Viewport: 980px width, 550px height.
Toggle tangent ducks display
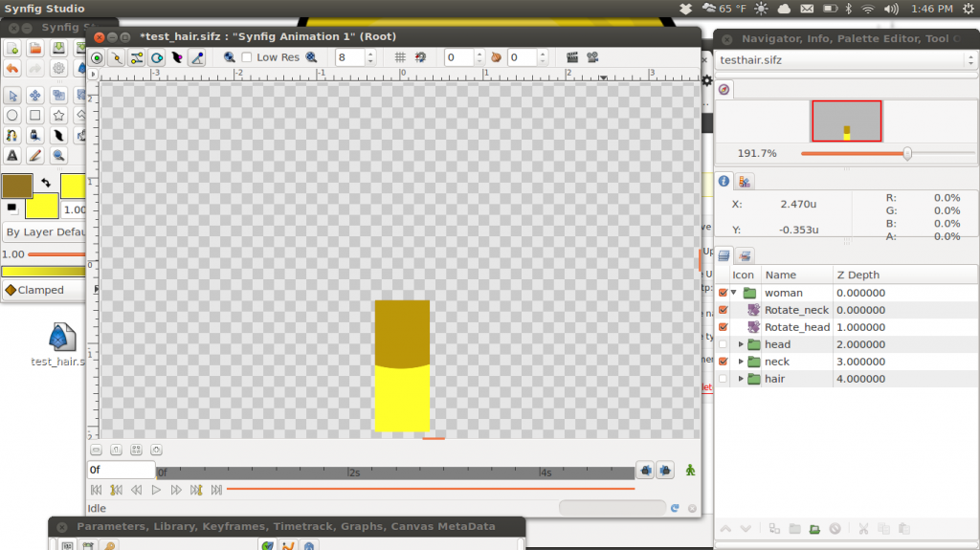coord(137,58)
